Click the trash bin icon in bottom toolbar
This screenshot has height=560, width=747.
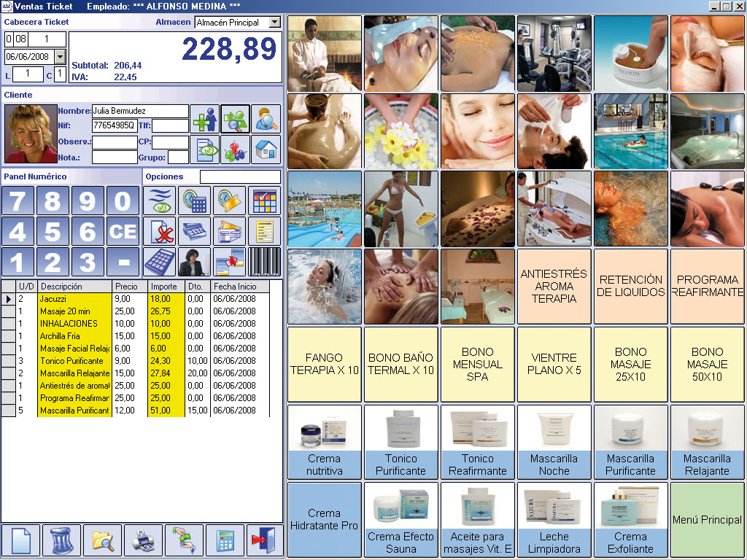pos(61,540)
